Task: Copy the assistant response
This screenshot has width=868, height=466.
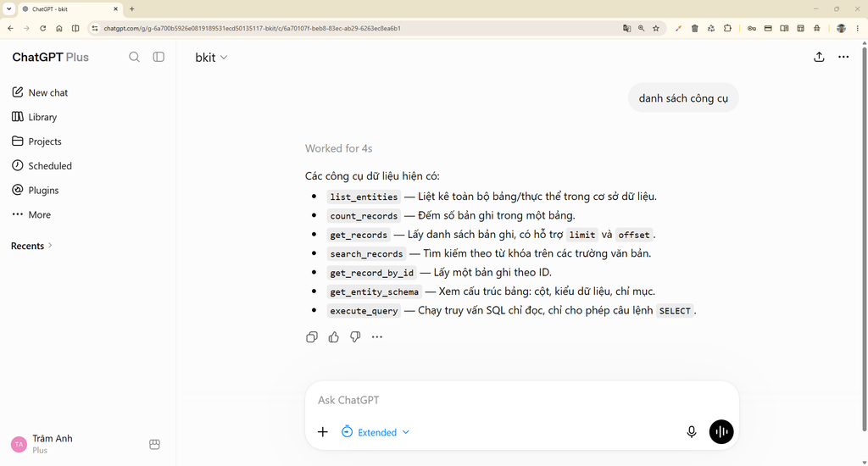Action: click(x=312, y=337)
